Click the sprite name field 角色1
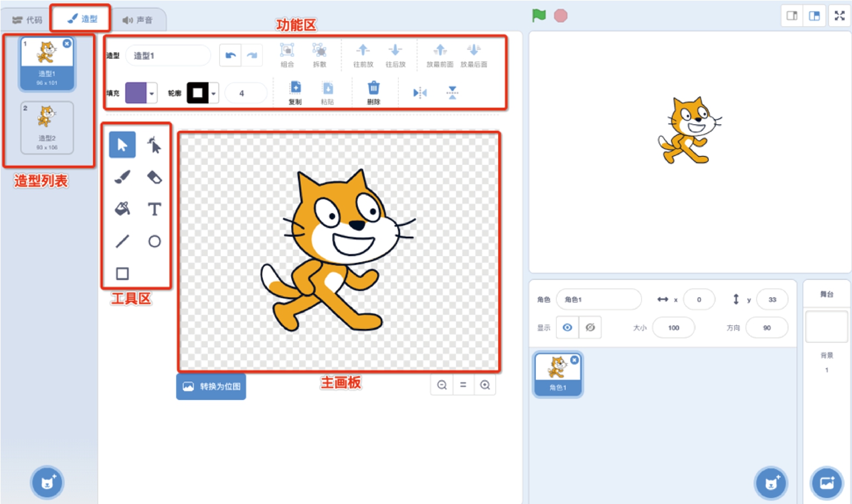Screen dimensions: 852x504 pyautogui.click(x=599, y=299)
